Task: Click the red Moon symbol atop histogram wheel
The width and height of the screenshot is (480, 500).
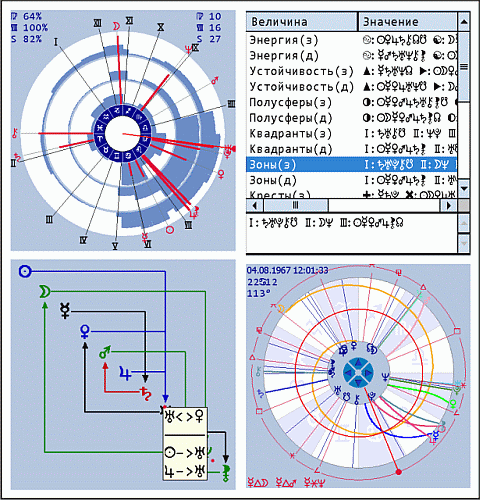Action: 116,26
